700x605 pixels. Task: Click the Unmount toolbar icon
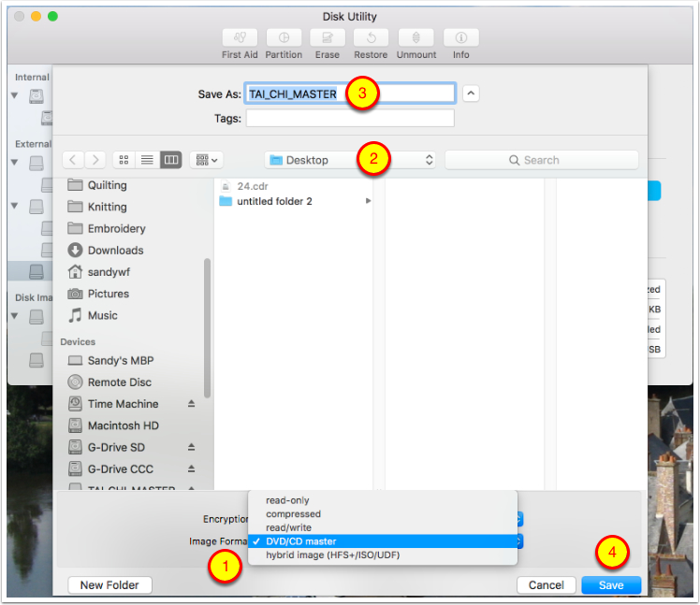[x=416, y=37]
